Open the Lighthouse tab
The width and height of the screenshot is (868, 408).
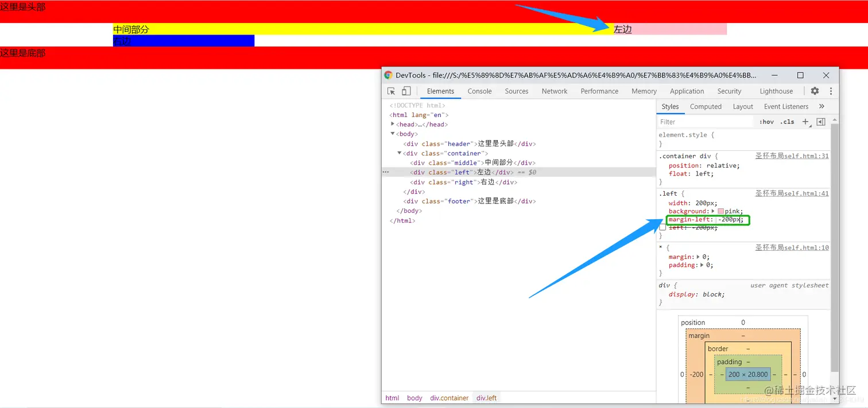[776, 91]
